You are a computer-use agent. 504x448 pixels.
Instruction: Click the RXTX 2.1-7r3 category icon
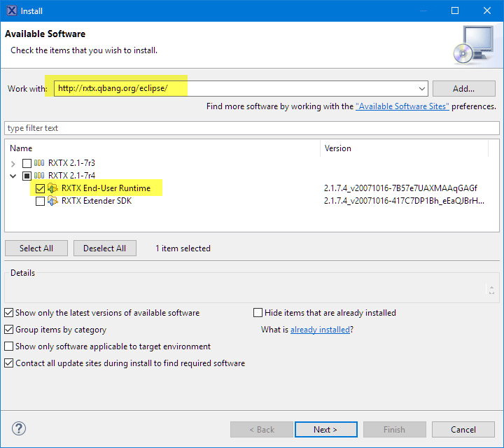click(40, 163)
